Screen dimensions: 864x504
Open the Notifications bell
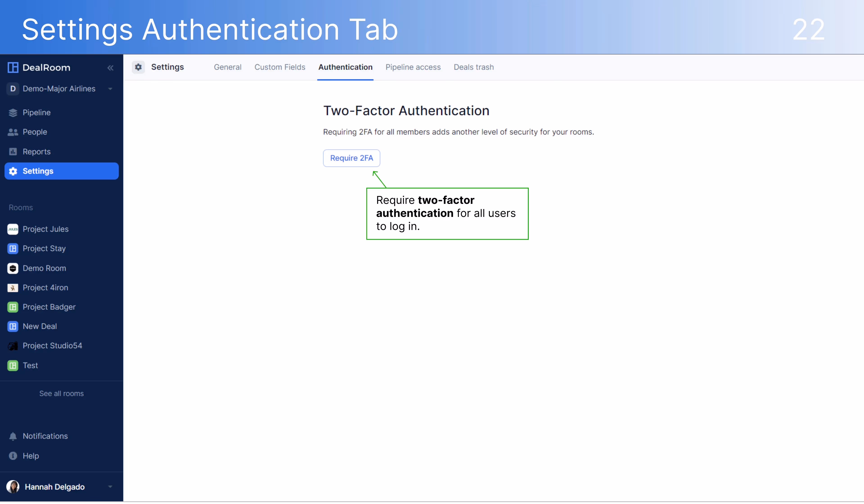[x=13, y=436]
